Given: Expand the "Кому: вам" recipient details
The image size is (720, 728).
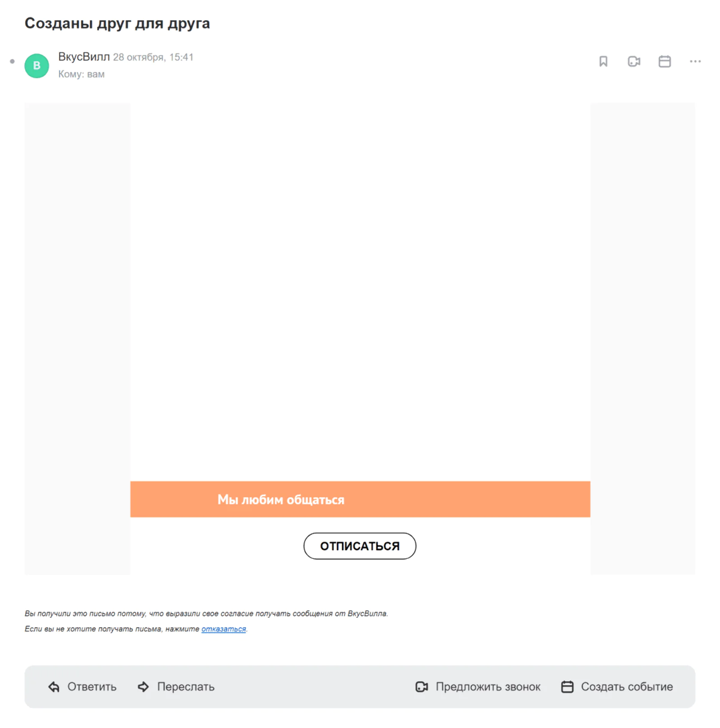Looking at the screenshot, I should 81,74.
